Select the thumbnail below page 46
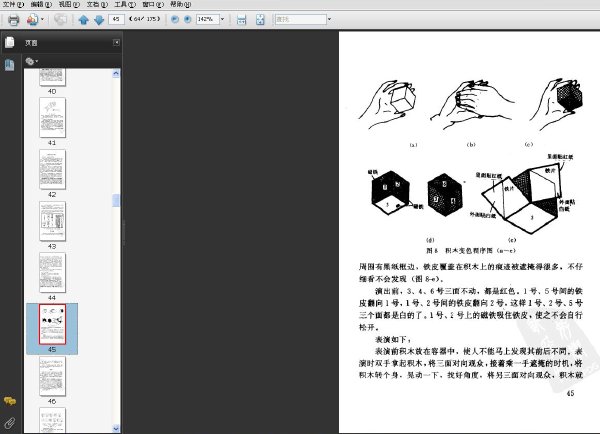 coord(52,420)
